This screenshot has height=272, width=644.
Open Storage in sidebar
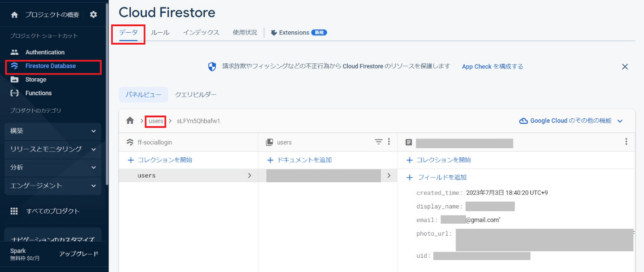(36, 80)
